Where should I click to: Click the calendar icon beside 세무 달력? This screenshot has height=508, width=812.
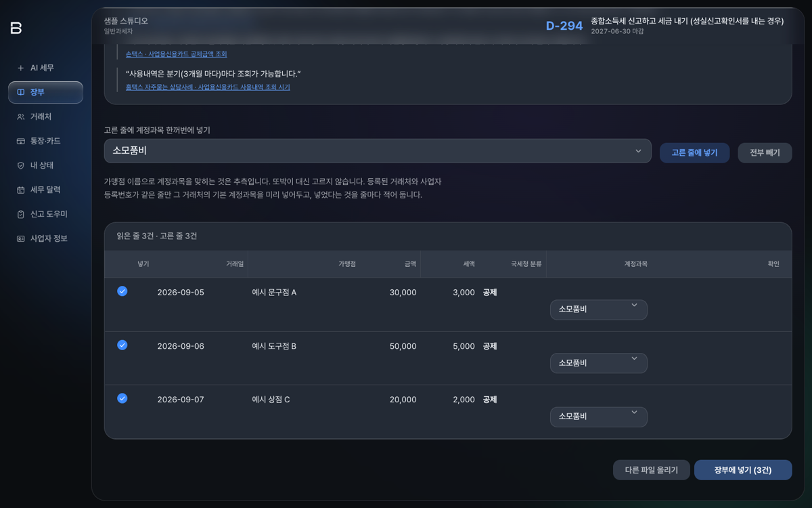coord(20,190)
